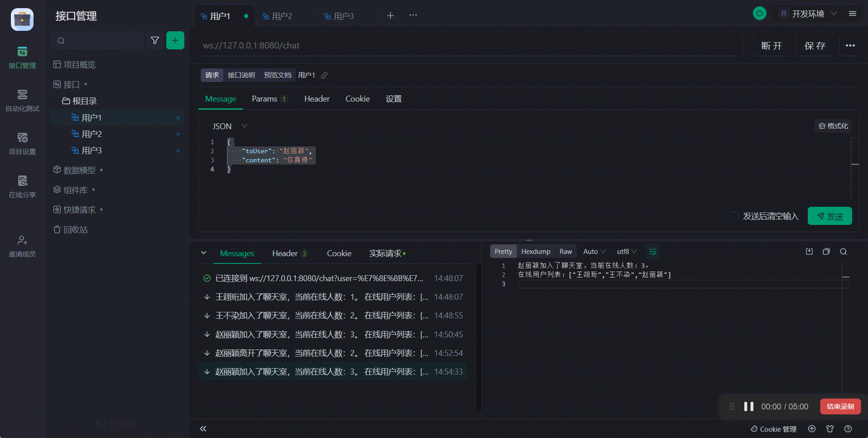Screen dimensions: 868x438
Task: Open the request Cookie tab
Action: click(x=357, y=99)
